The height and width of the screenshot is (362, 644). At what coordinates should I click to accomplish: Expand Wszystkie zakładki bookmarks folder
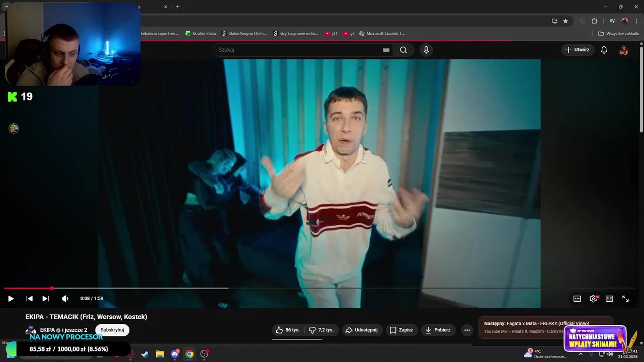pos(618,34)
